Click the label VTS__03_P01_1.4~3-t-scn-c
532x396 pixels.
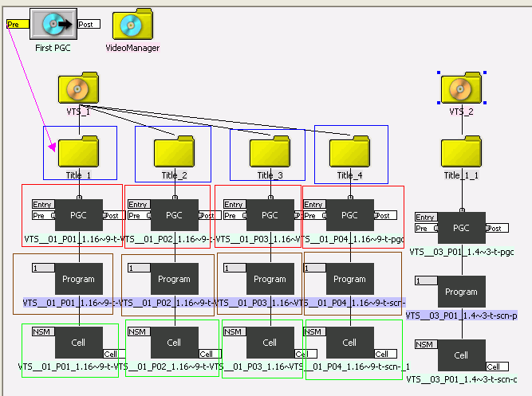pyautogui.click(x=462, y=379)
